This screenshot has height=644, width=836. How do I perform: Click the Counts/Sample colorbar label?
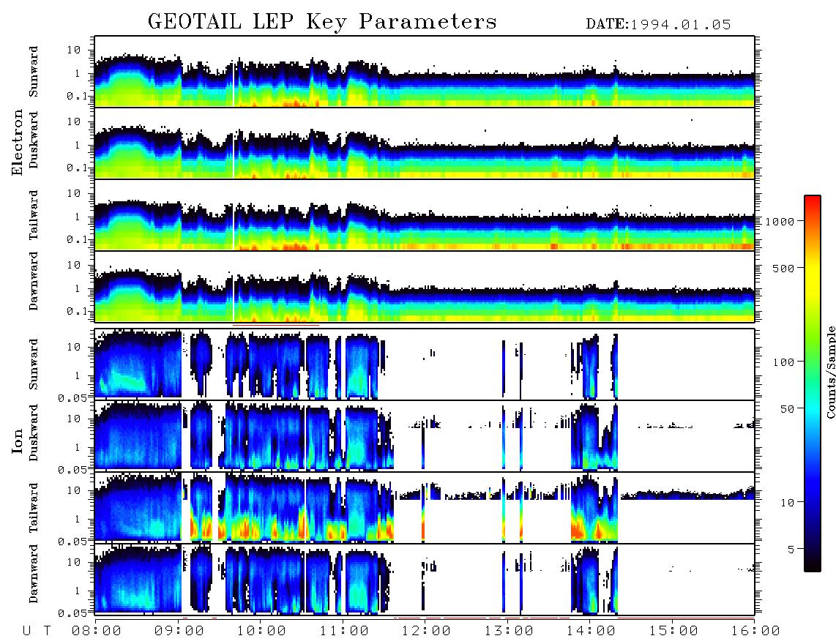coord(830,372)
